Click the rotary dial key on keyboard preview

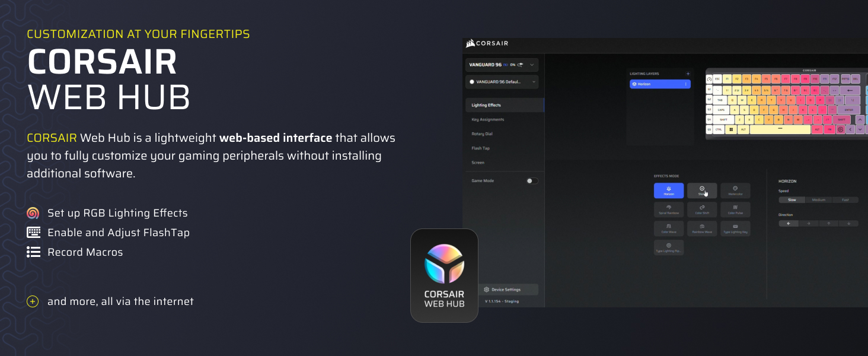point(709,79)
